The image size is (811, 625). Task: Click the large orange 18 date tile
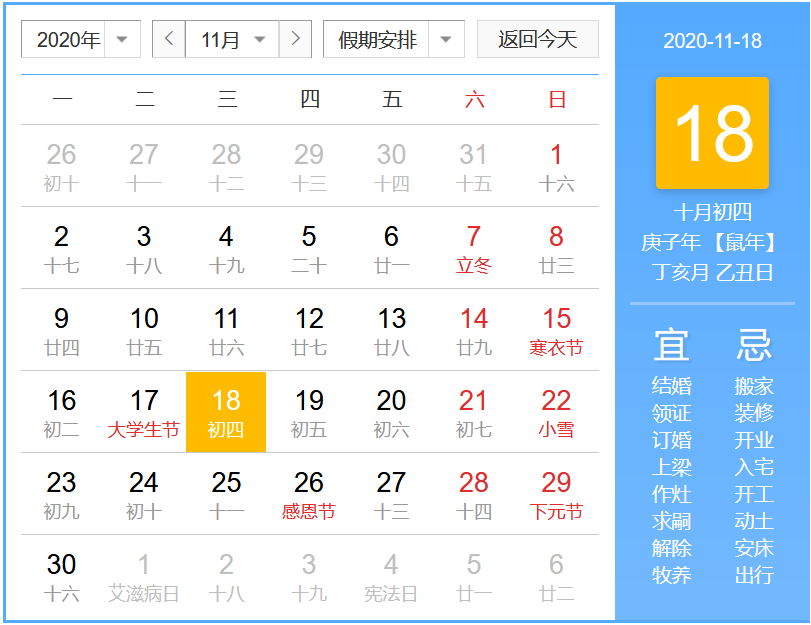pos(712,133)
